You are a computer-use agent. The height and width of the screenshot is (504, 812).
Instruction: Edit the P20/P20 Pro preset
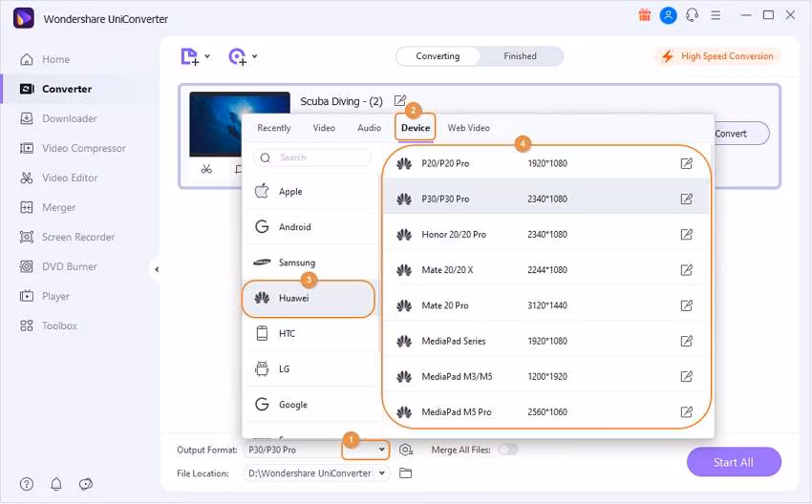(x=686, y=163)
